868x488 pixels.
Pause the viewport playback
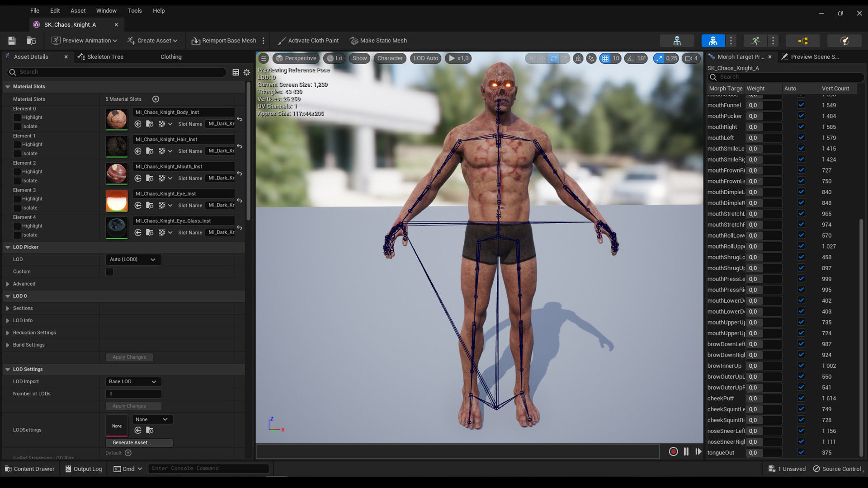(x=686, y=451)
